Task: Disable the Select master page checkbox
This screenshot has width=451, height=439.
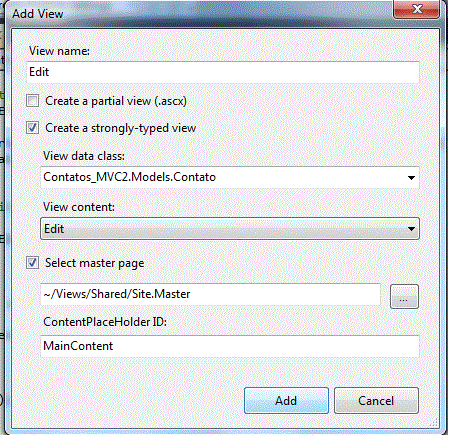Action: (x=32, y=263)
